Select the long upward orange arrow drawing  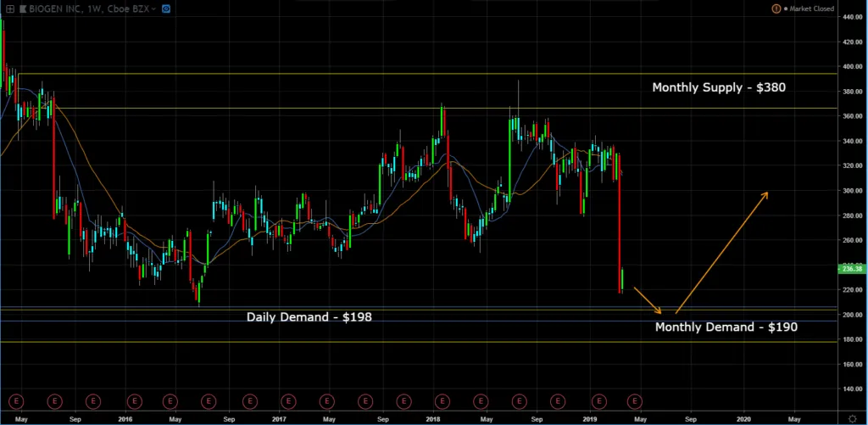tap(721, 254)
